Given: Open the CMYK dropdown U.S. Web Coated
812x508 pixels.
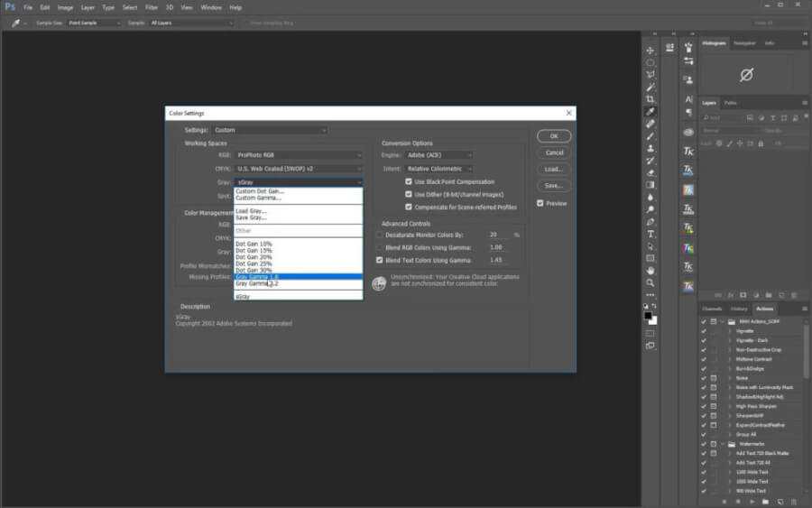Looking at the screenshot, I should (x=299, y=169).
